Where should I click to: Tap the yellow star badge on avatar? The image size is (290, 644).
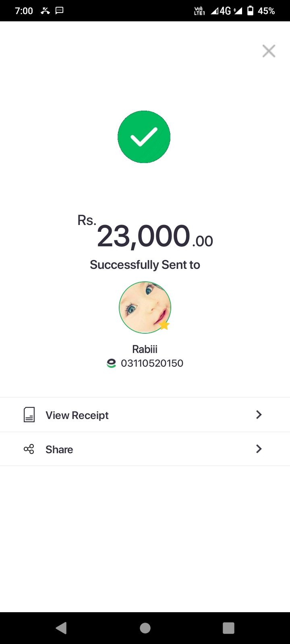click(x=164, y=324)
